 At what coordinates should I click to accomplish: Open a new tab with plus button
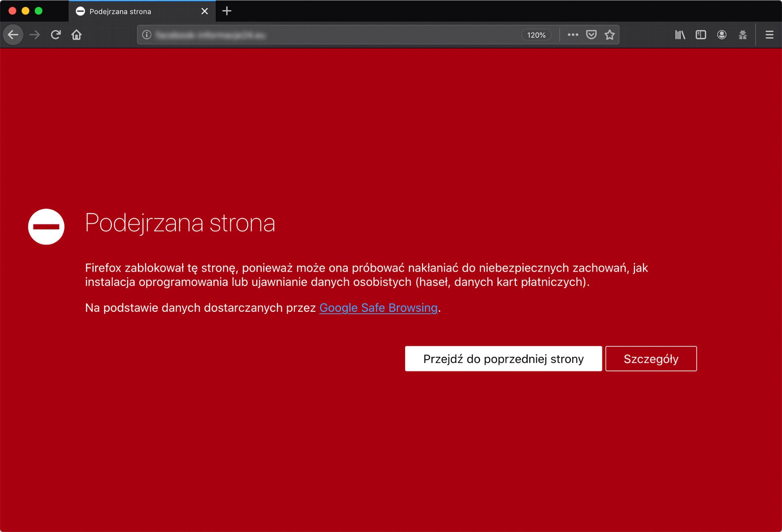[227, 11]
